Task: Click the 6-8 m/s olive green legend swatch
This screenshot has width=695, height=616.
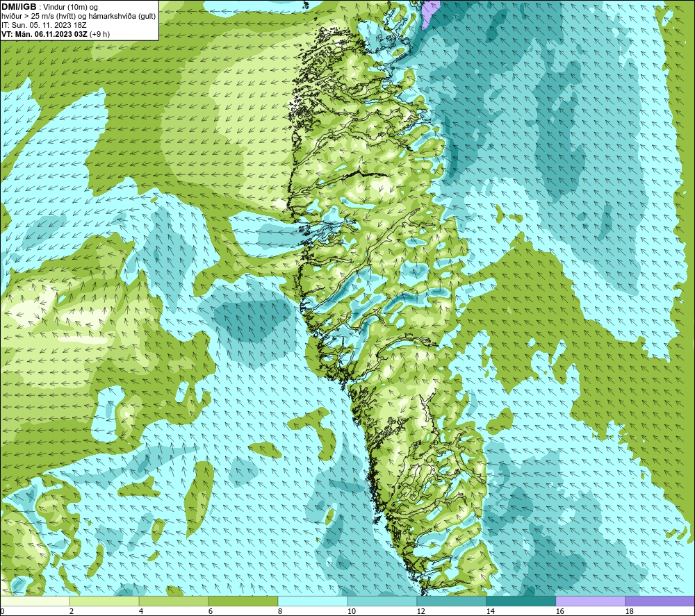Action: 243,601
